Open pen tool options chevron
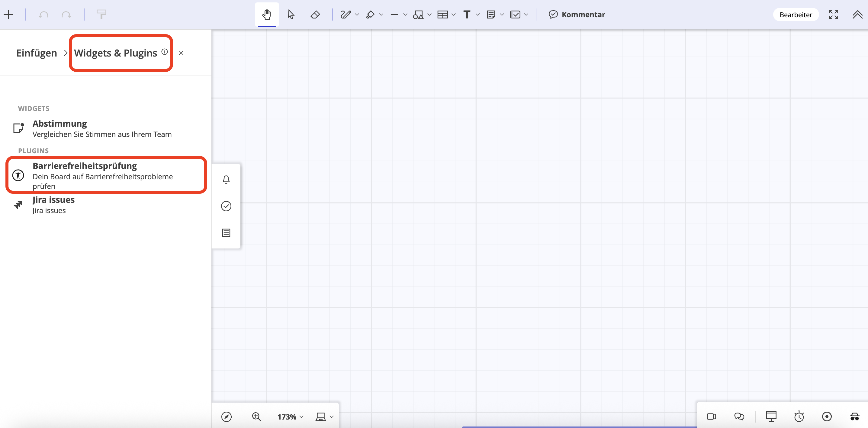 point(357,15)
